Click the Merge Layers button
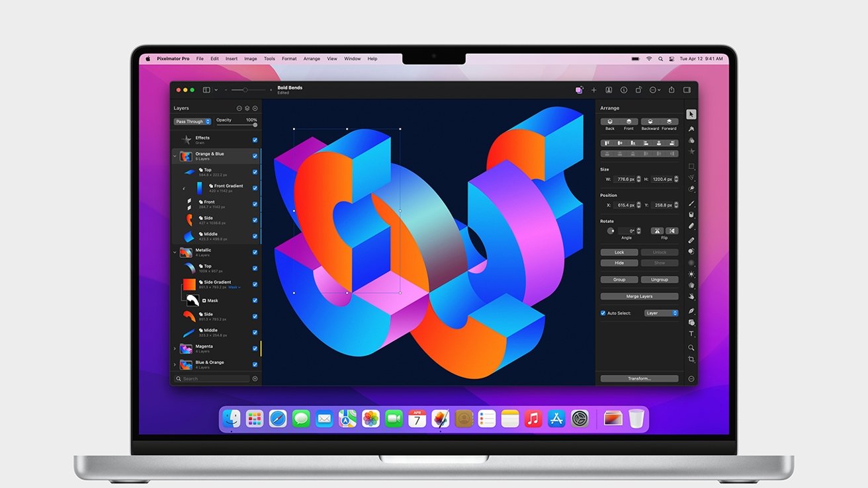This screenshot has width=868, height=488. (639, 296)
